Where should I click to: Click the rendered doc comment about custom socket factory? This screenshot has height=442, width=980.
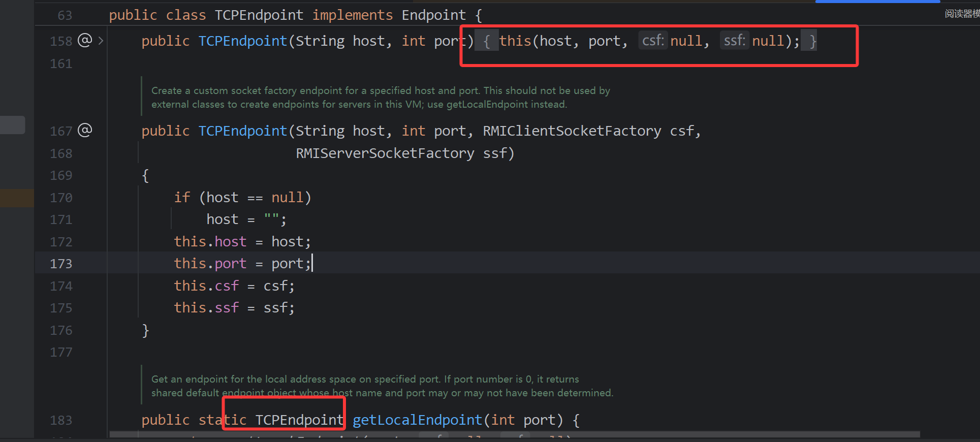point(380,98)
